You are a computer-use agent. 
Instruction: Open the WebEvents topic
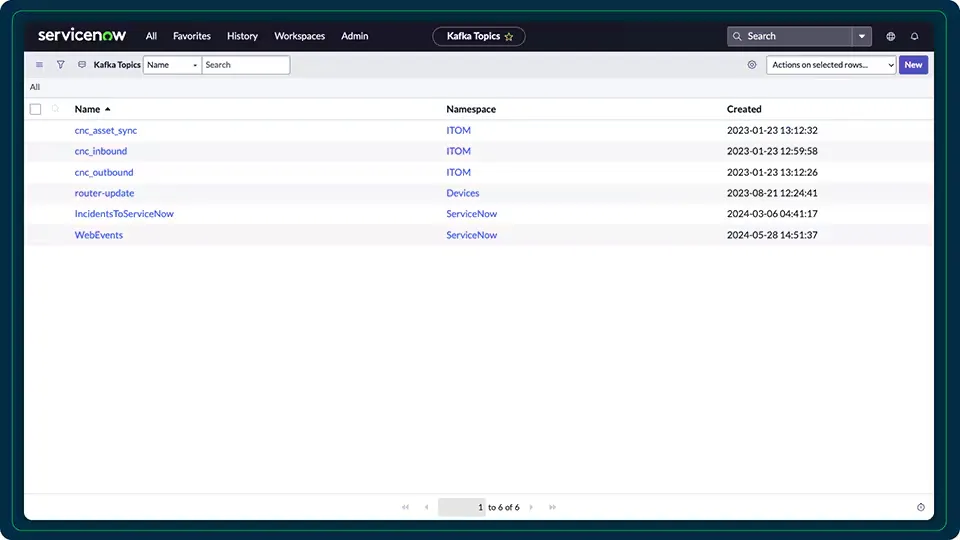(99, 235)
